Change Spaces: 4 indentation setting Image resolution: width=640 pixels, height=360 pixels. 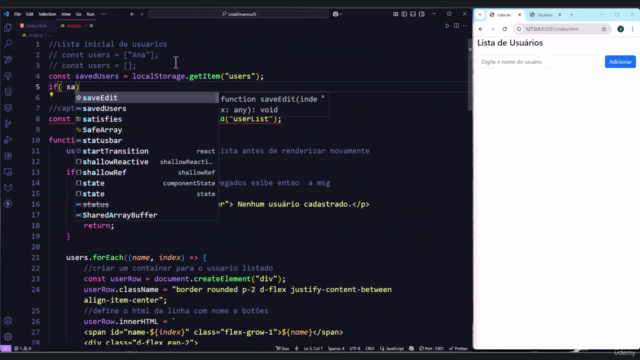pos(336,349)
